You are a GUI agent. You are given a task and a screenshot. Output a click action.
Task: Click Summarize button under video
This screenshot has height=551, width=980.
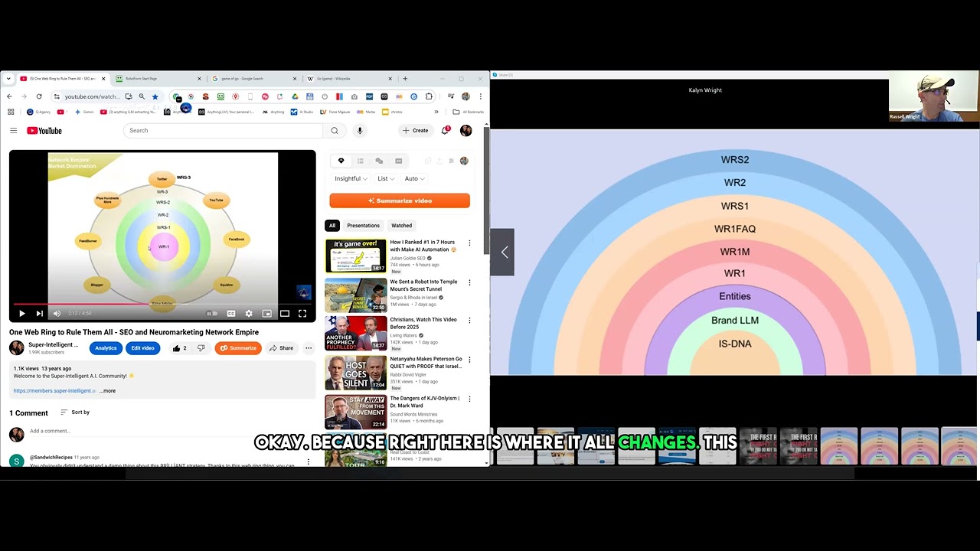point(238,348)
